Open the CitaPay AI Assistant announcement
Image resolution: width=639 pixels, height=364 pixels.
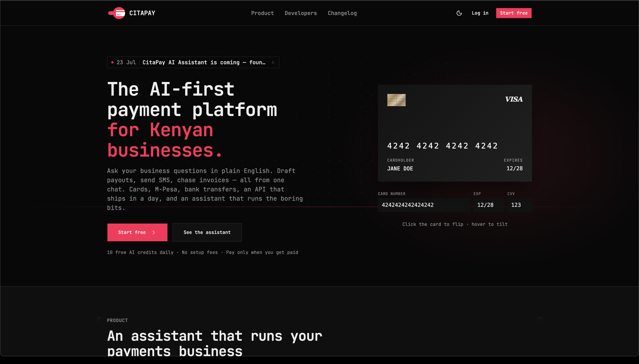click(193, 63)
